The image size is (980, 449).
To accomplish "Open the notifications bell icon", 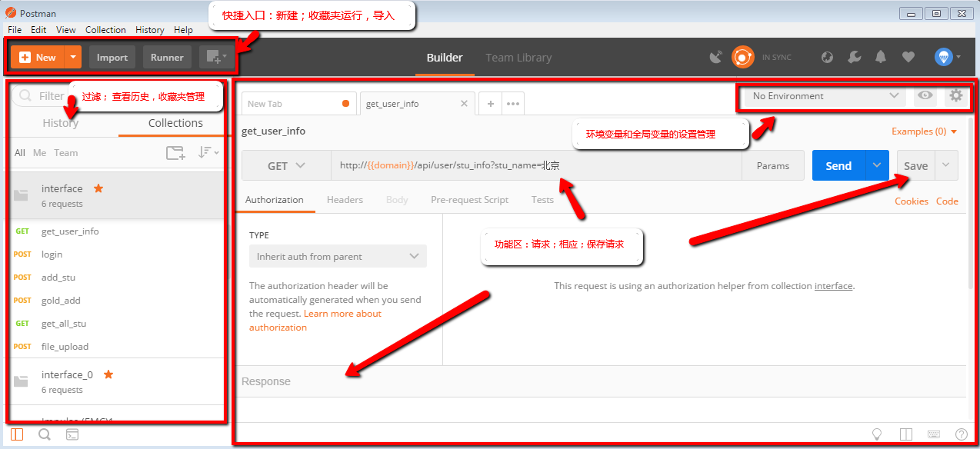I will pos(881,57).
